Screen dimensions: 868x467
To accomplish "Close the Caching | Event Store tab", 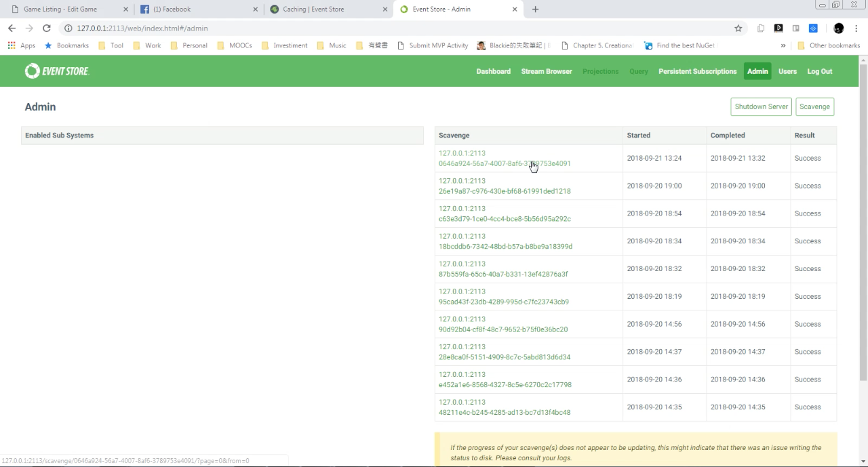I will 384,9.
